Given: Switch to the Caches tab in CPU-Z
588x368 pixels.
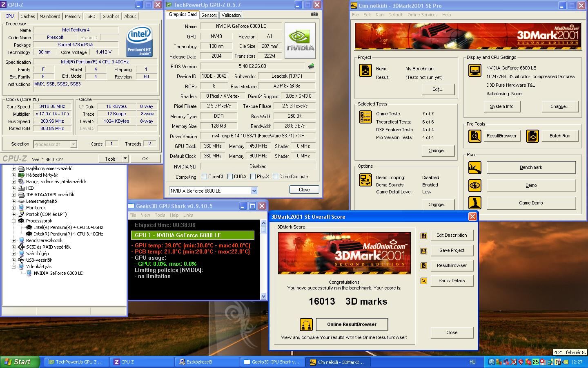Looking at the screenshot, I should point(28,16).
